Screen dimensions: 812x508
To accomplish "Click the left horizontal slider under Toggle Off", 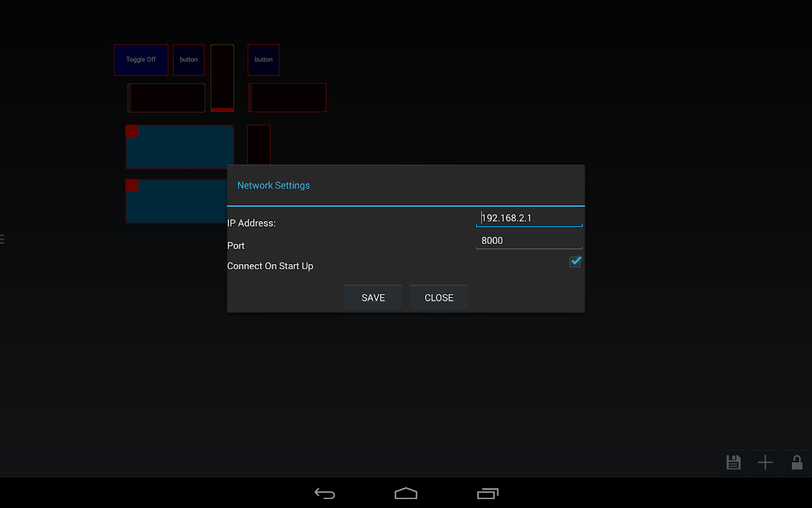I will click(166, 98).
